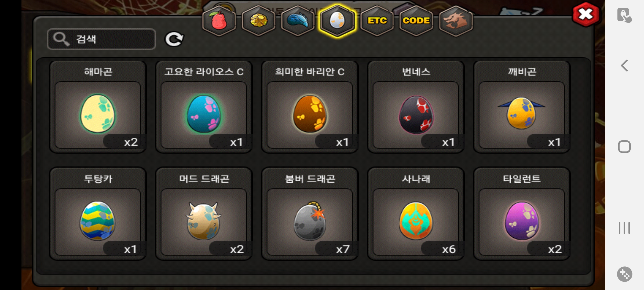Tap the game controller floating icon

(x=624, y=274)
